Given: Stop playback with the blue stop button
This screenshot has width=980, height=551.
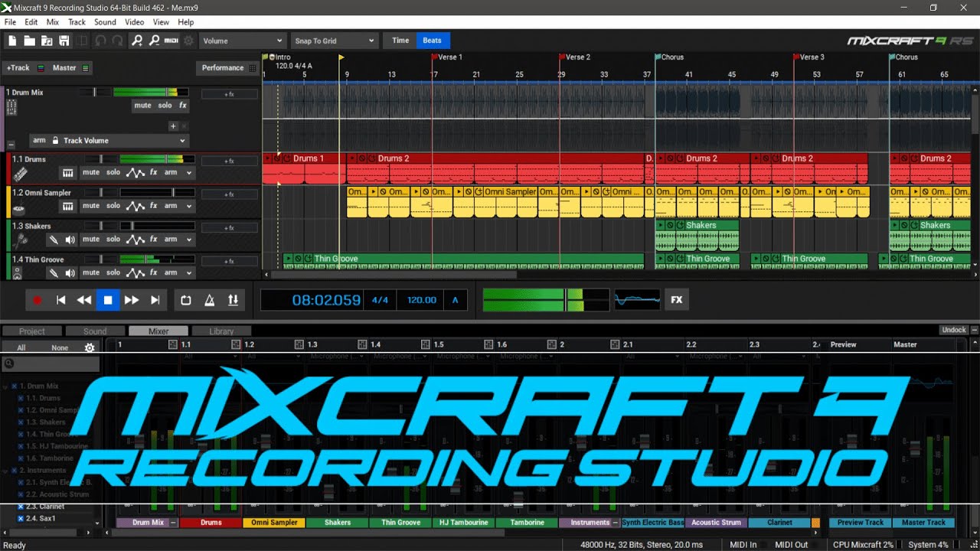Looking at the screenshot, I should coord(108,300).
